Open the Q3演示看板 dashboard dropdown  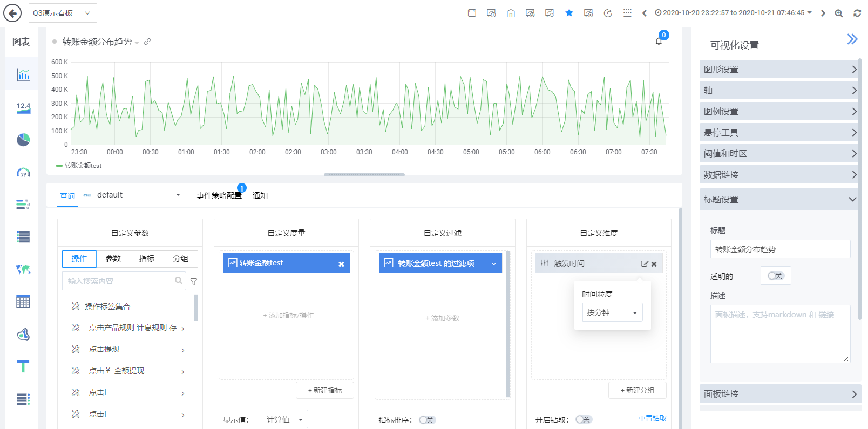[x=63, y=13]
